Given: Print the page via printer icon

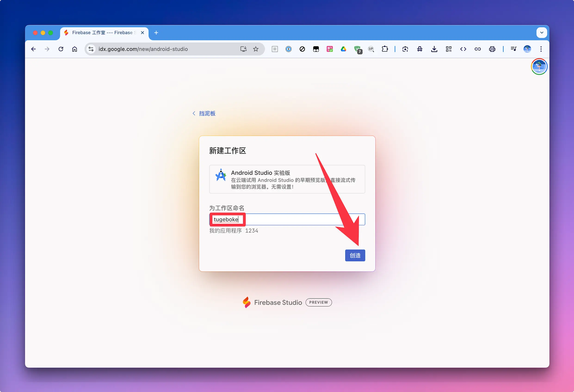Looking at the screenshot, I should 492,49.
